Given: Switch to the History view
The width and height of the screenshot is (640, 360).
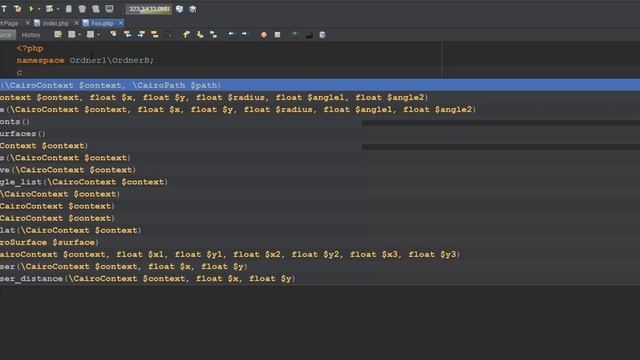Looking at the screenshot, I should pyautogui.click(x=31, y=35).
